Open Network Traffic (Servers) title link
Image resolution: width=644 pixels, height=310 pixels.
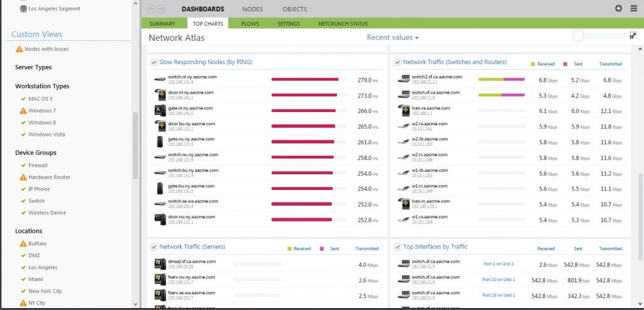[x=192, y=246]
